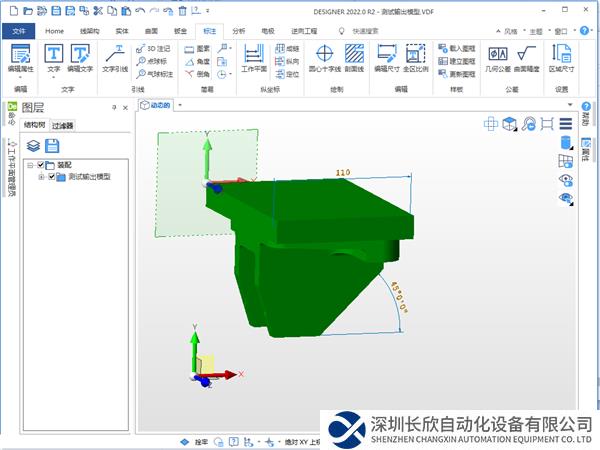This screenshot has width=600, height=450.
Task: Collapse the 装配 tree node
Action: pyautogui.click(x=30, y=165)
